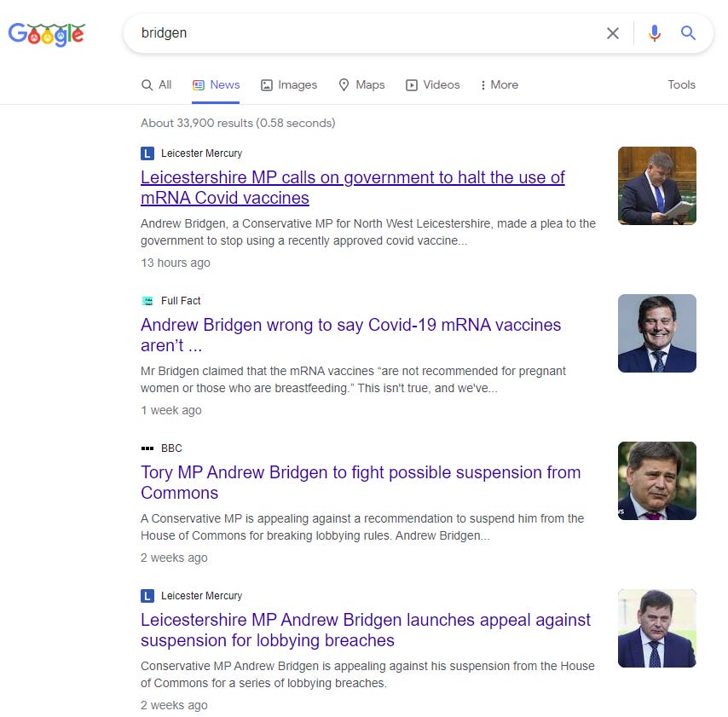This screenshot has width=728, height=717.
Task: Click the '1 week ago' timestamp
Action: (x=171, y=411)
